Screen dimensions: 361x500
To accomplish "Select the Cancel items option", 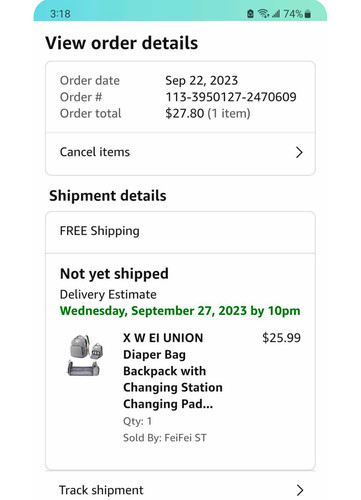I will point(180,153).
